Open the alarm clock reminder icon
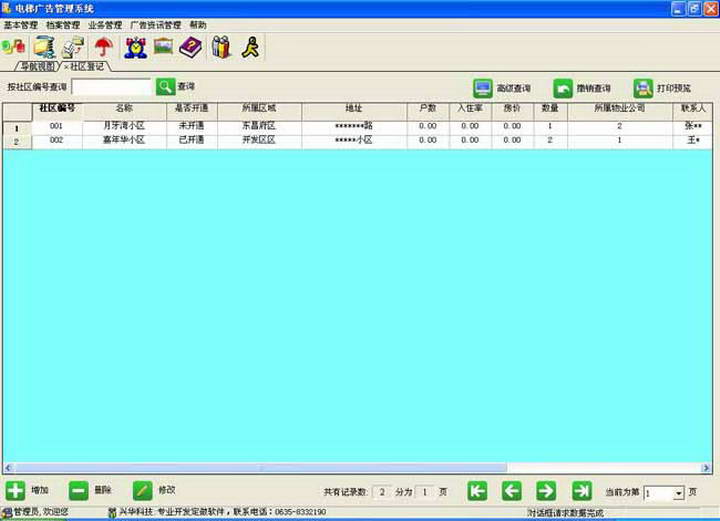The image size is (720, 521). coord(135,47)
